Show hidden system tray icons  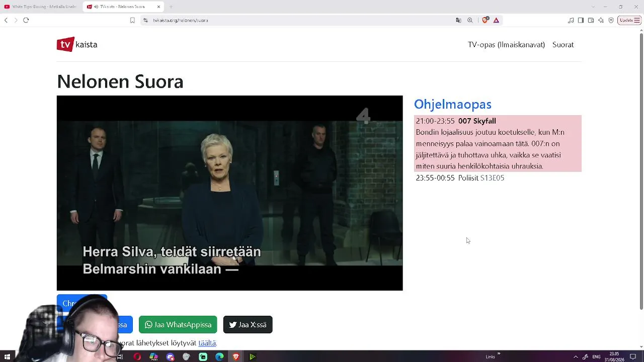point(576,357)
